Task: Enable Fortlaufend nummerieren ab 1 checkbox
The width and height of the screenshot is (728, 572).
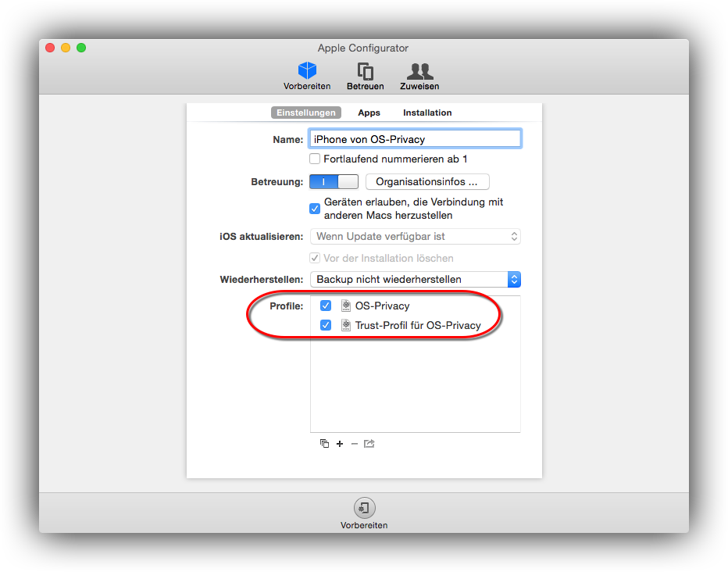Action: point(315,159)
